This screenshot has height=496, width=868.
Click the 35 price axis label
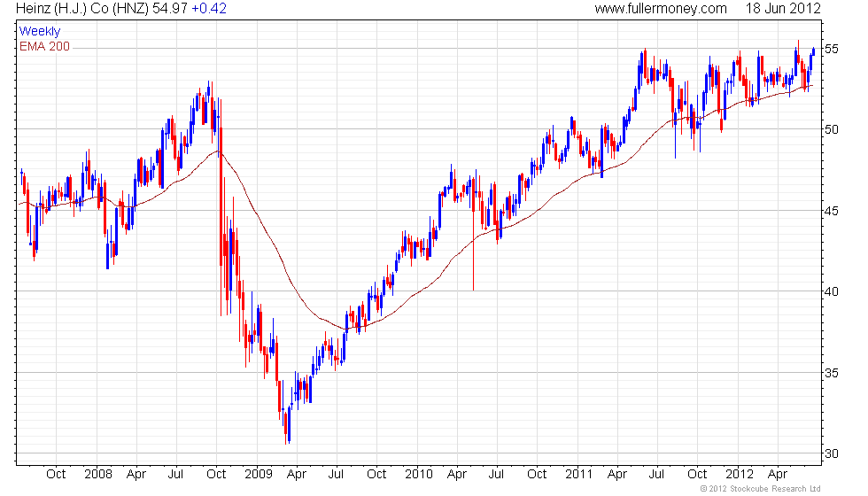coord(832,373)
